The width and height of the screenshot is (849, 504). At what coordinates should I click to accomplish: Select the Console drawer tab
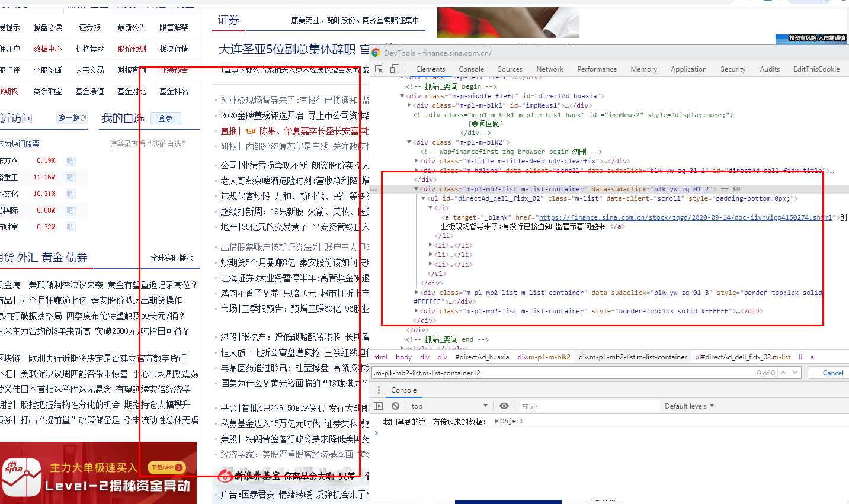click(403, 390)
